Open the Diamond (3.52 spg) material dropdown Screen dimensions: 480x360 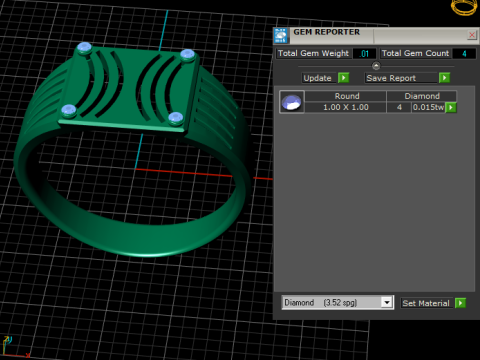click(338, 303)
